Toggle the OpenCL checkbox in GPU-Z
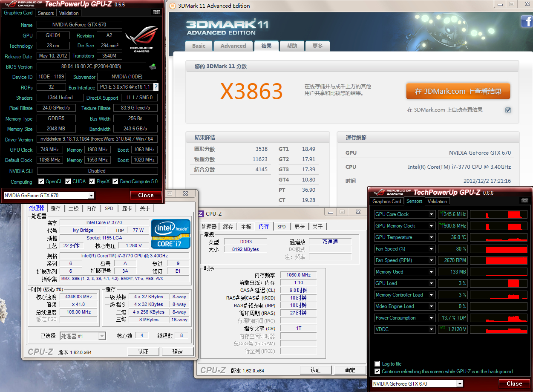 (x=41, y=182)
